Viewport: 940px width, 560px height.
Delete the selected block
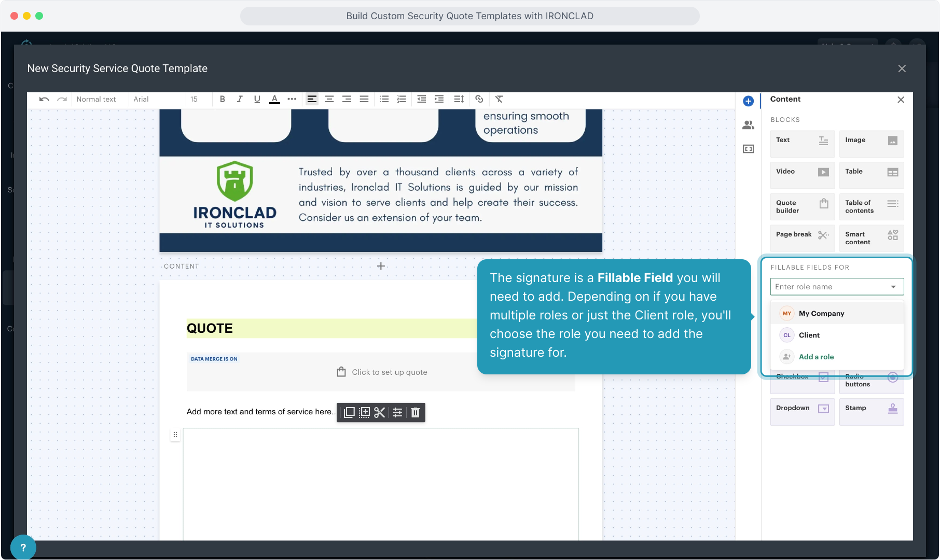tap(416, 412)
